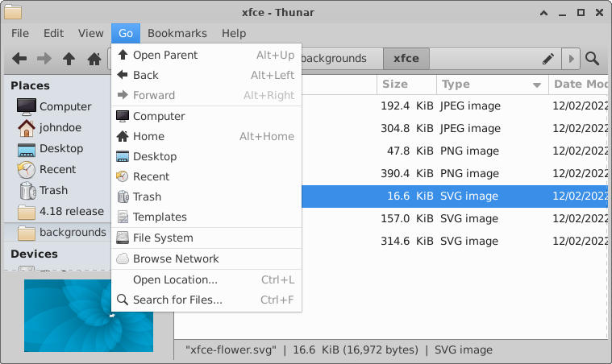The height and width of the screenshot is (364, 612).
Task: Choose Computer in Go menu
Action: point(206,116)
